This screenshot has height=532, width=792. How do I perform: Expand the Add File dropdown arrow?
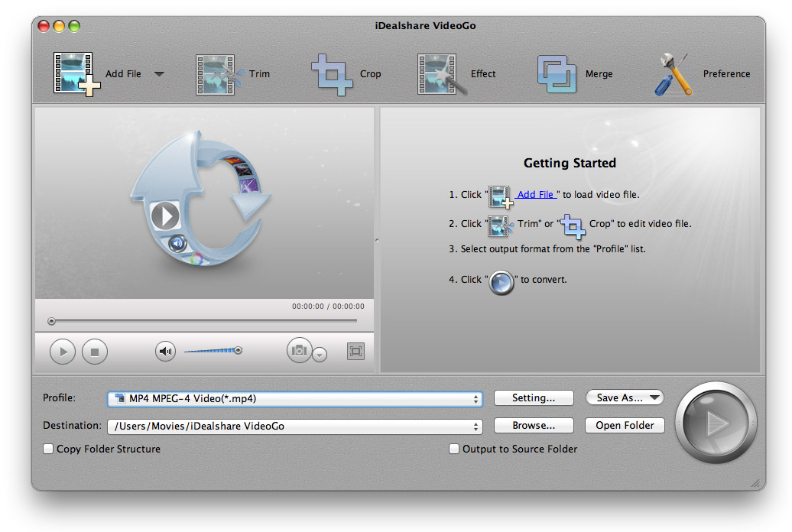[159, 74]
